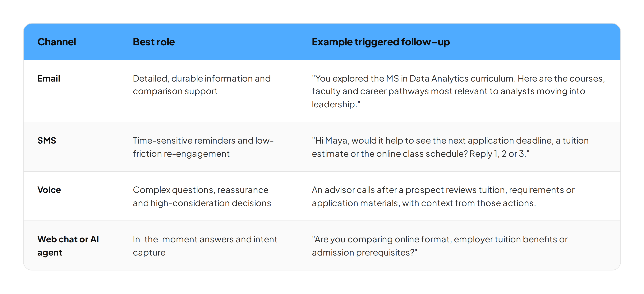
Task: Click the Example triggered follow-up header
Action: point(381,42)
